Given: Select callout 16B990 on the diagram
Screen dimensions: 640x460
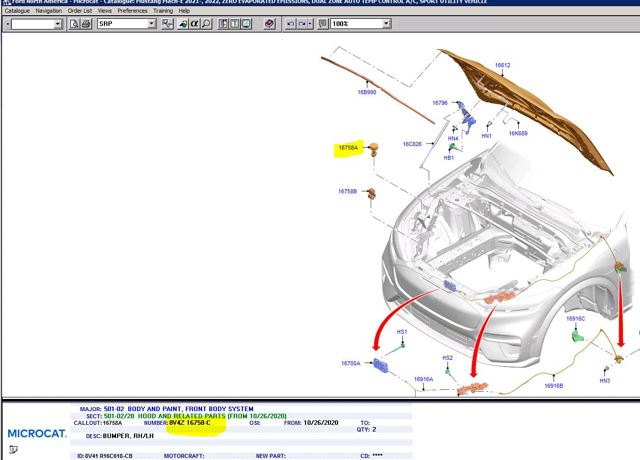Looking at the screenshot, I should coord(367,92).
